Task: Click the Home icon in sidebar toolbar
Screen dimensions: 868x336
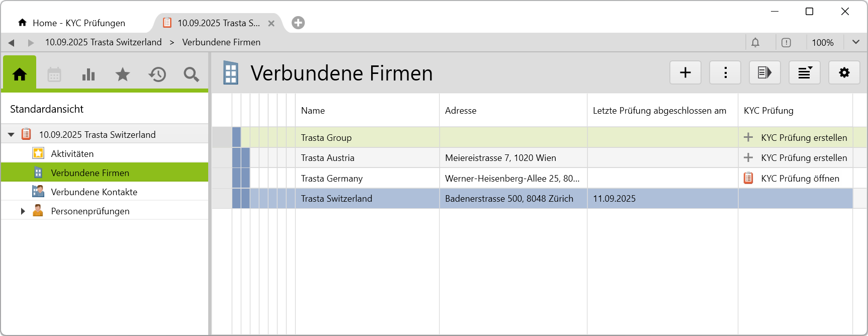Action: [x=20, y=74]
